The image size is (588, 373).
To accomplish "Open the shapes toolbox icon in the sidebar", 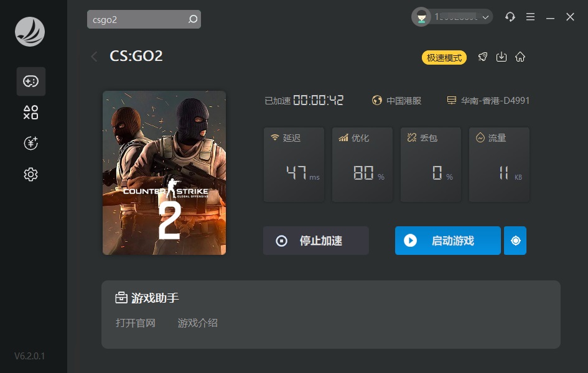I will 30,113.
